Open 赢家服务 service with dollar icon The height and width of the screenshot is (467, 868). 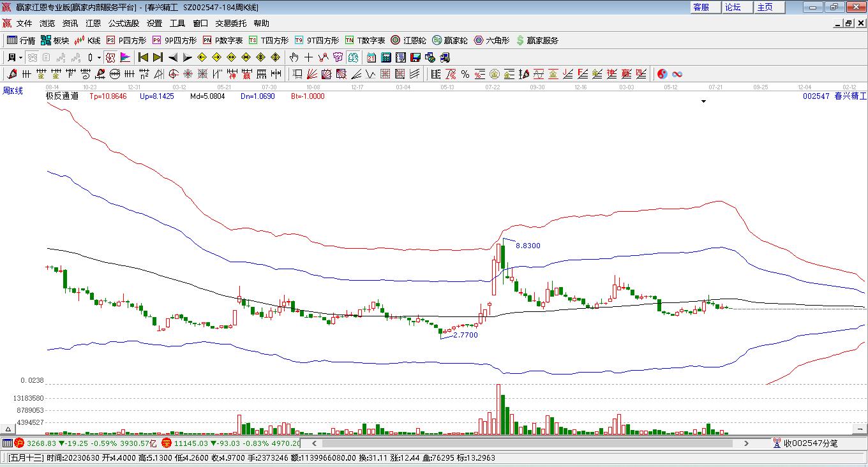pyautogui.click(x=537, y=40)
